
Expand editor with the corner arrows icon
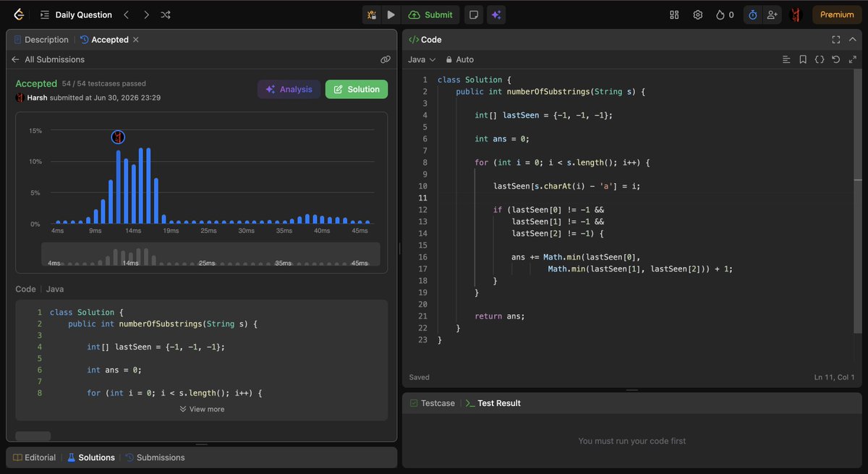[853, 59]
